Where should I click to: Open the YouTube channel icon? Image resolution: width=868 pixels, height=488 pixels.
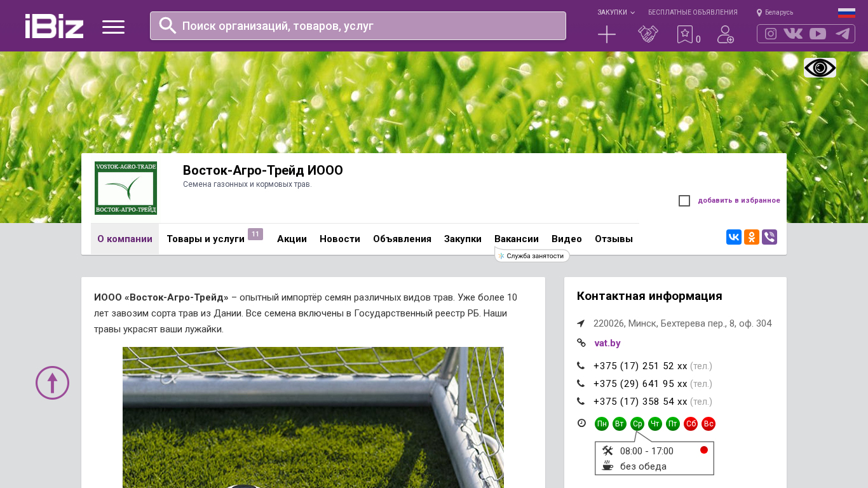pyautogui.click(x=818, y=34)
